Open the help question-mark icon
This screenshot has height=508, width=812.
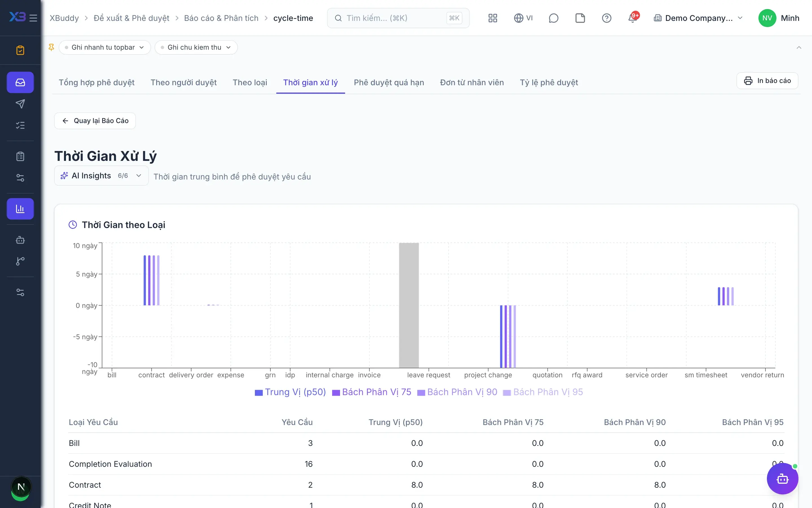[606, 18]
